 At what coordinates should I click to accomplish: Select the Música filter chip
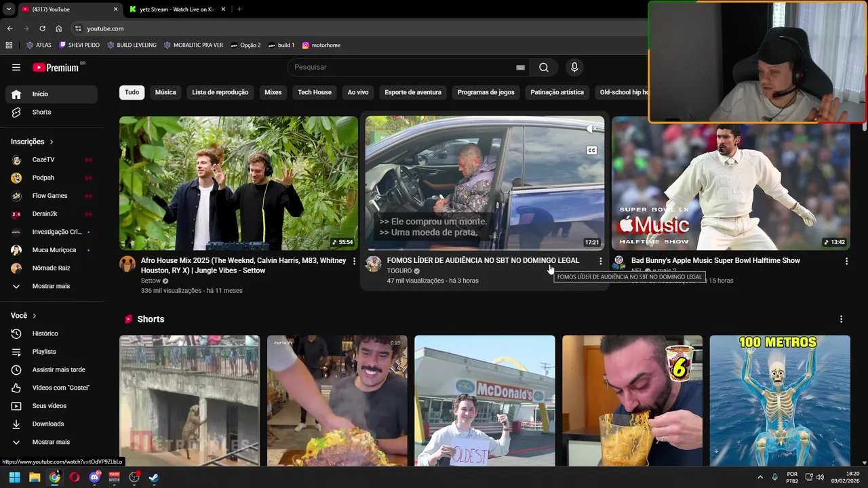tap(165, 92)
